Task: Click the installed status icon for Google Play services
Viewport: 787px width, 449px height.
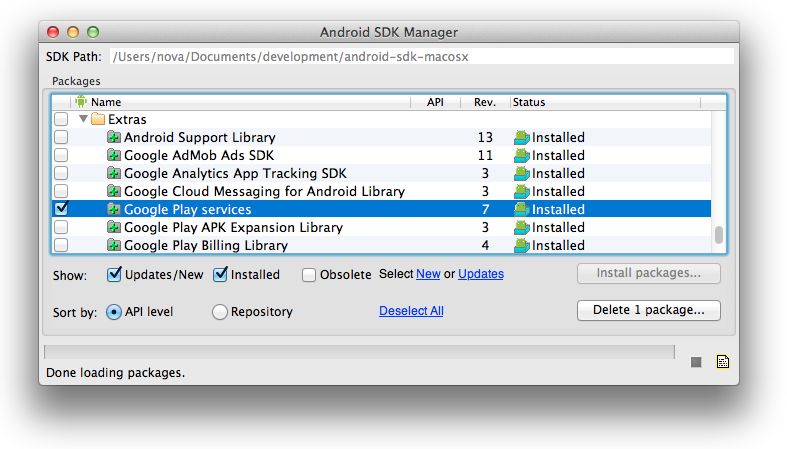Action: click(x=522, y=209)
